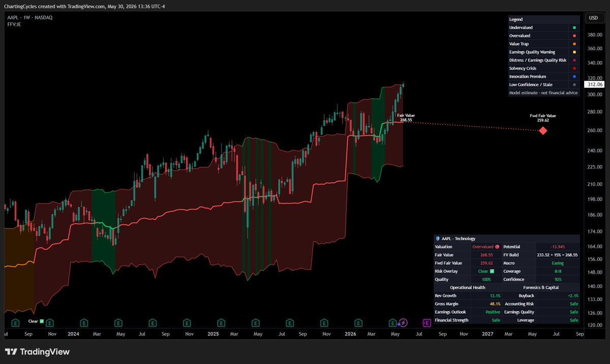Click the 48.1% Gross Margin value
Screen dimensions: 610x364
(495, 304)
